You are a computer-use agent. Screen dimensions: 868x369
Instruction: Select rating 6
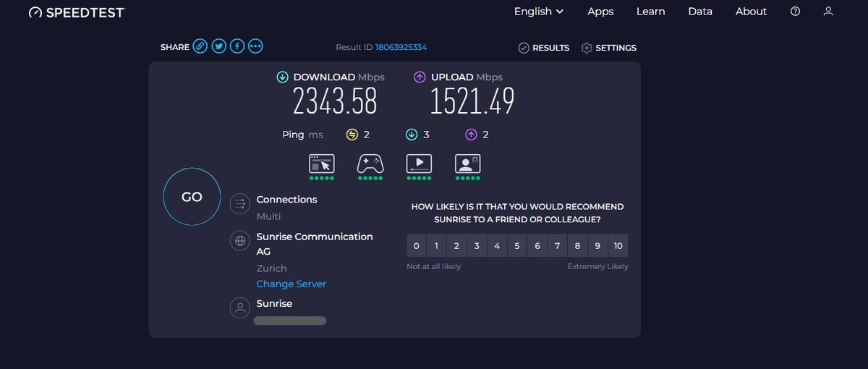pos(537,246)
